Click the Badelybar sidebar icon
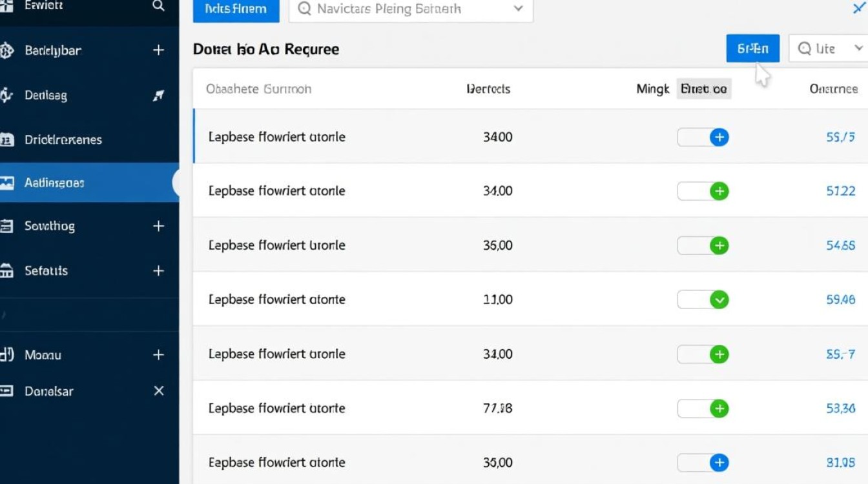Image resolution: width=868 pixels, height=484 pixels. click(x=6, y=50)
